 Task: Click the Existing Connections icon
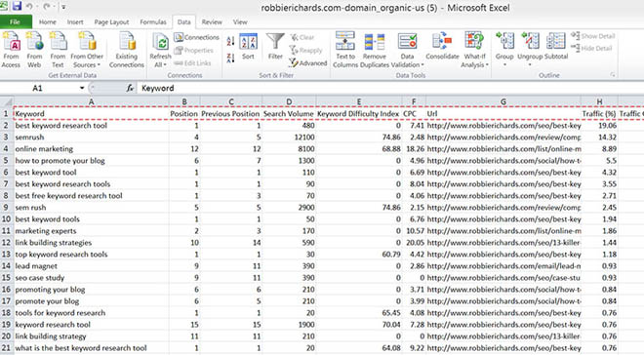tap(127, 41)
